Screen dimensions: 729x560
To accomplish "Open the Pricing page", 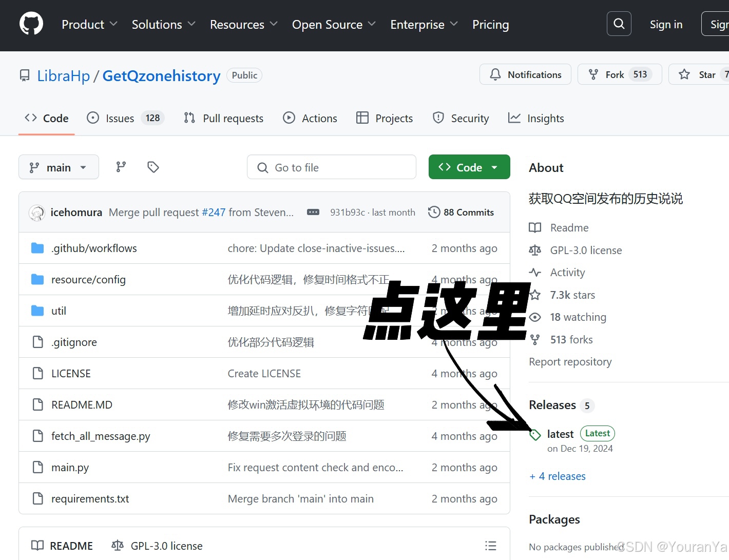I will coord(490,24).
